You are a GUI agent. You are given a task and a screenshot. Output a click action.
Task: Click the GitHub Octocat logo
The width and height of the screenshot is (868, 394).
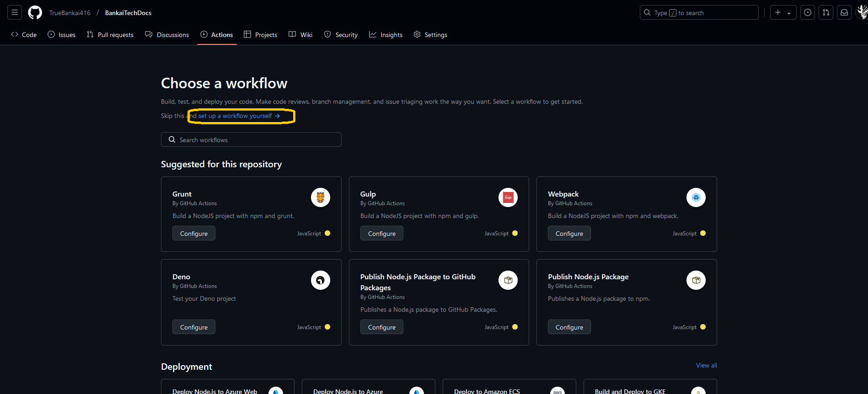click(x=35, y=12)
